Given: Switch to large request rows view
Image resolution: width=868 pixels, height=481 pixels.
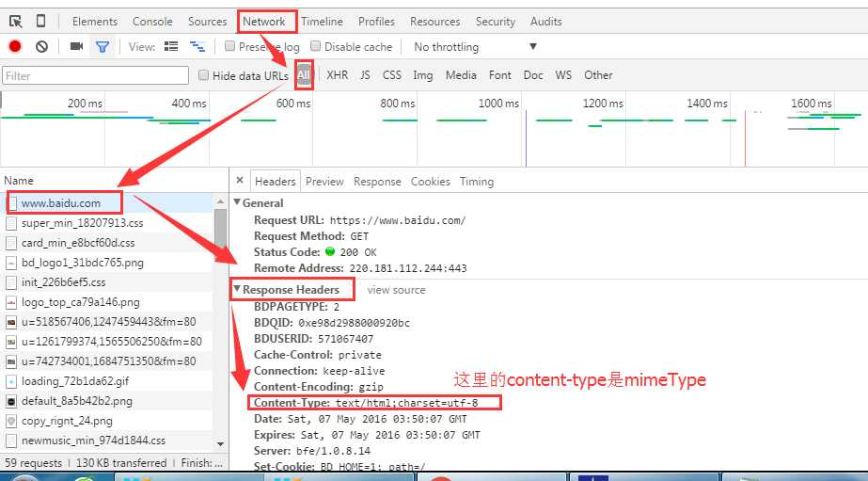Looking at the screenshot, I should tap(171, 46).
